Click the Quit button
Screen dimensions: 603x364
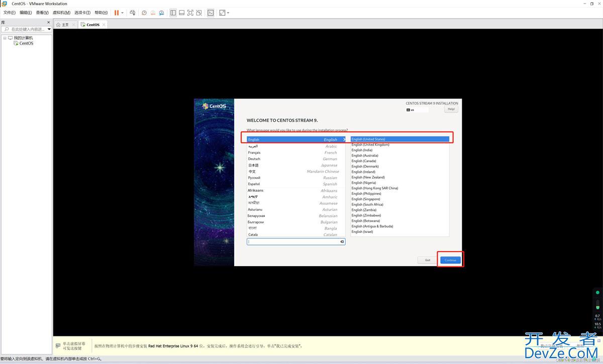click(428, 260)
